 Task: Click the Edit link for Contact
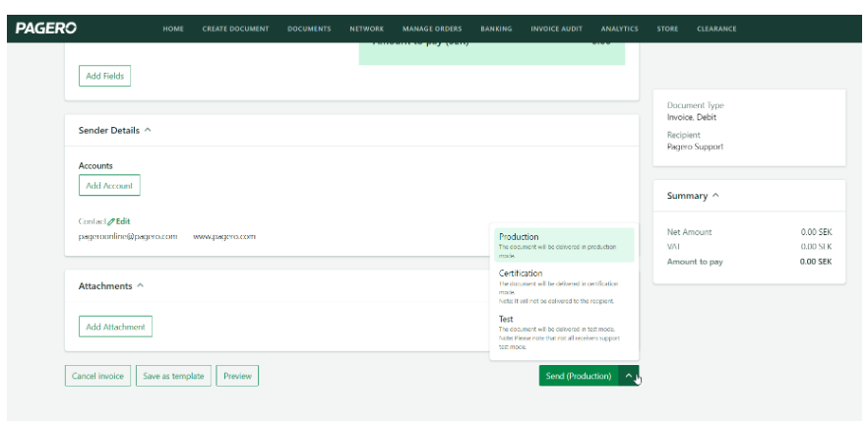coord(119,221)
